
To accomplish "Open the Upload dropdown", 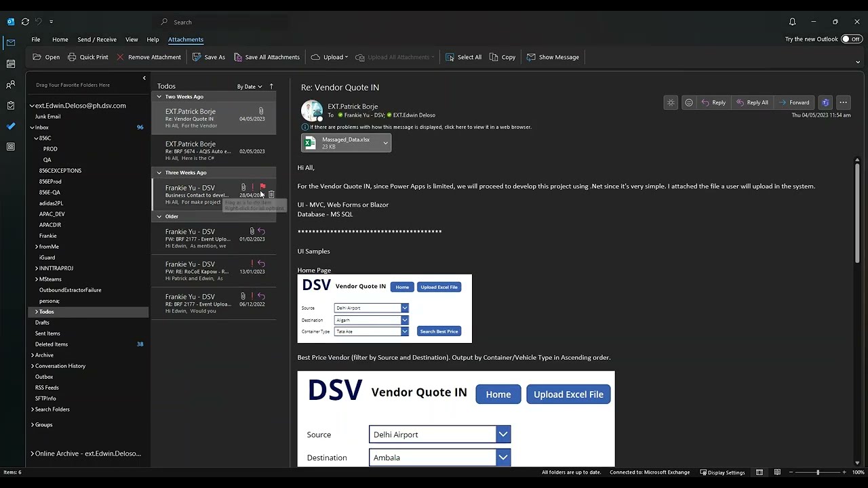I will coord(330,57).
